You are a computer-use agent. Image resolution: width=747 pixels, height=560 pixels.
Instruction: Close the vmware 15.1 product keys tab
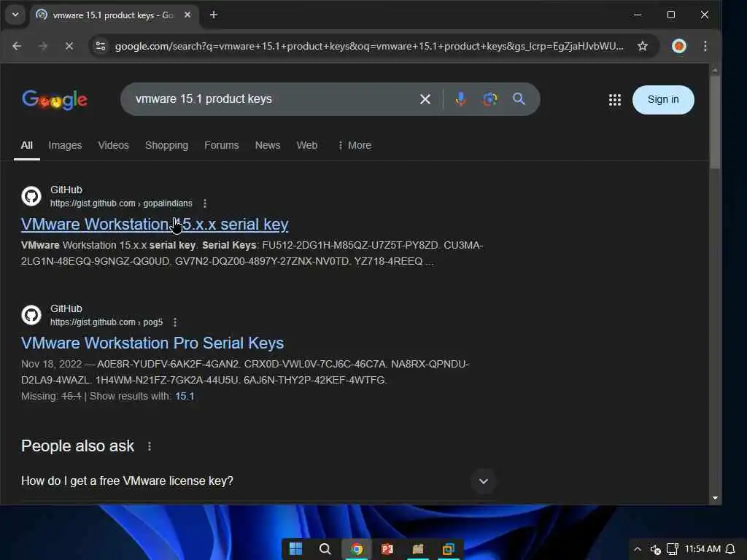tap(187, 15)
